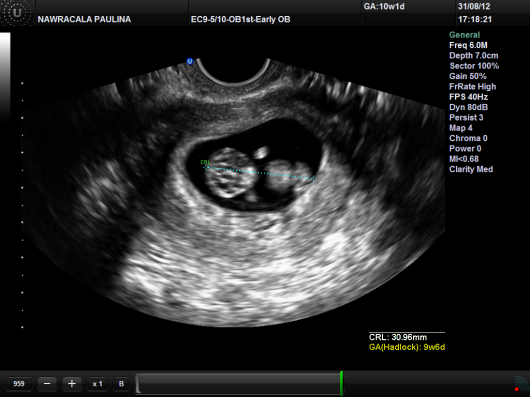Click the x1 magnification button
The height and width of the screenshot is (397, 530).
97,384
